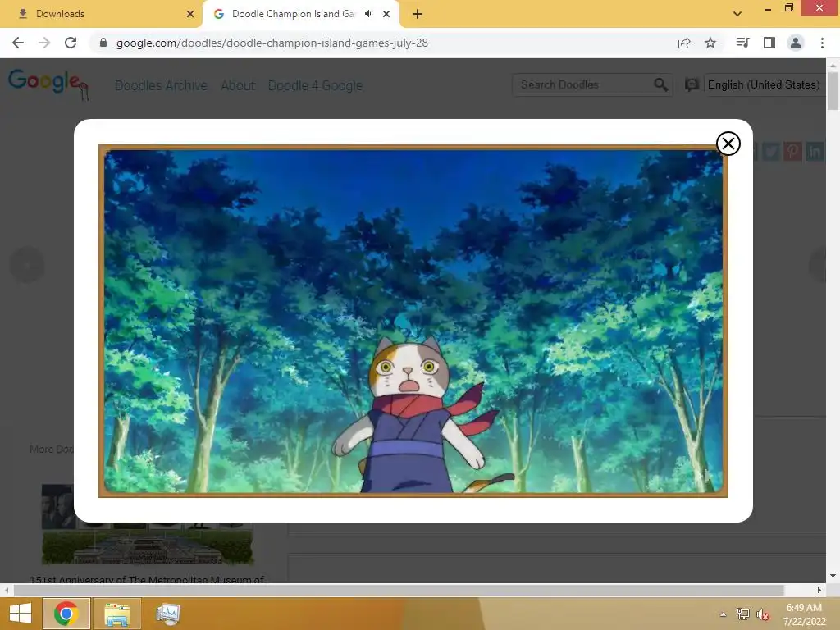The image size is (840, 630).
Task: Share this page via share icon
Action: (x=684, y=43)
